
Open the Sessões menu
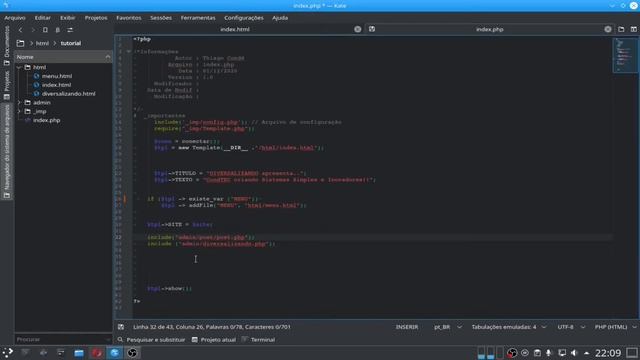[161, 18]
